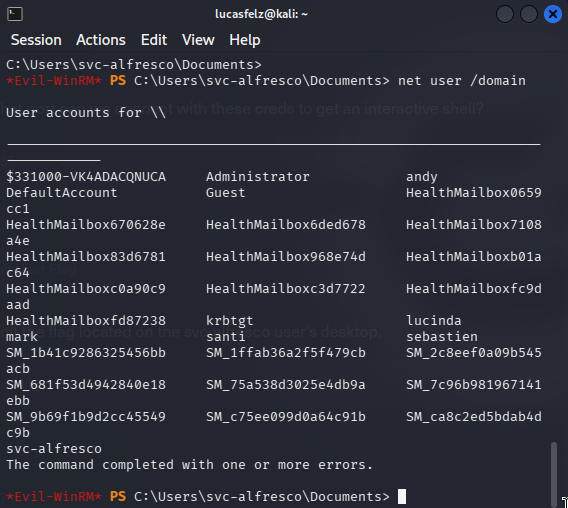Open the Help menu
This screenshot has height=508, width=568.
click(x=245, y=40)
